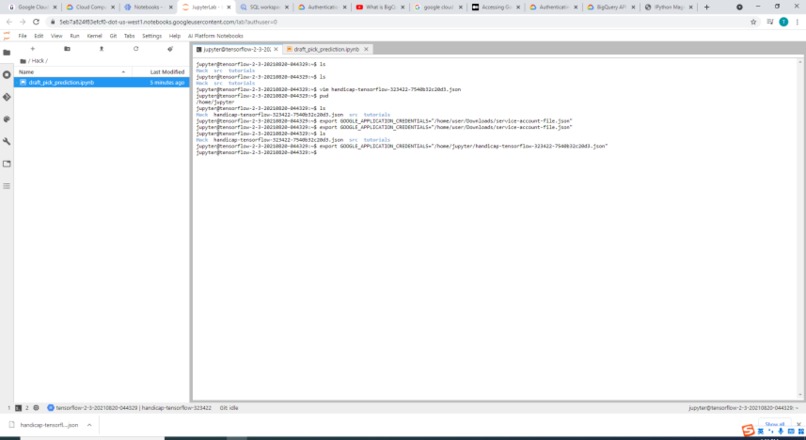Open Chrome's three-dot menu
The width and height of the screenshot is (806, 440).
(797, 22)
